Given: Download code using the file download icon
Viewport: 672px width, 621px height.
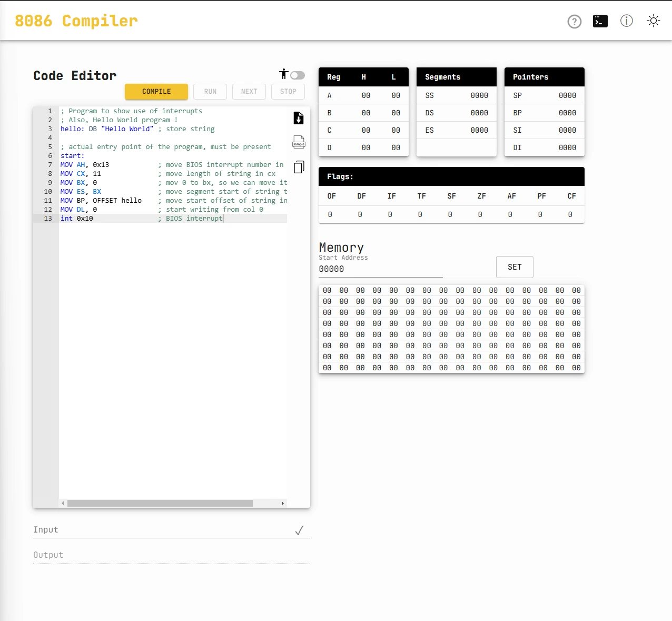Looking at the screenshot, I should [x=299, y=118].
